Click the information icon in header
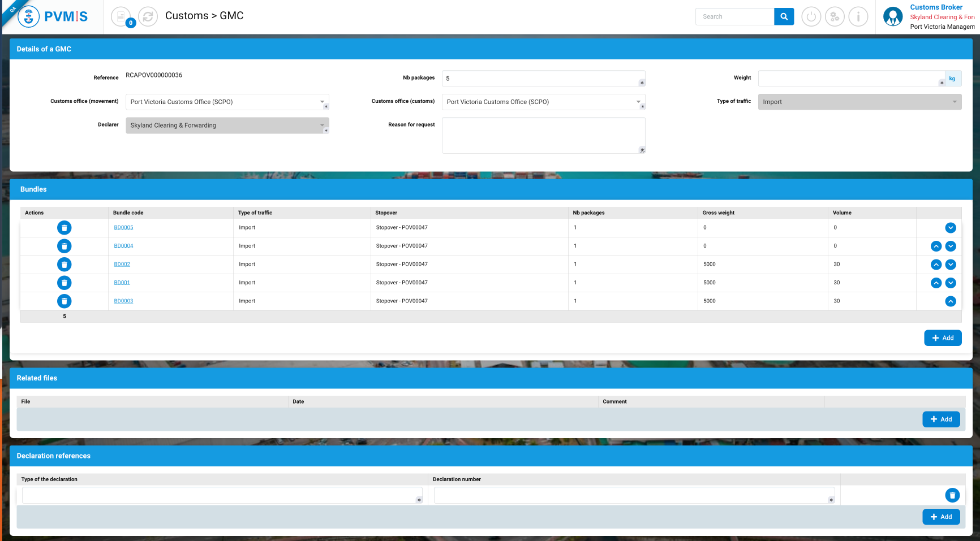980x541 pixels. [x=858, y=17]
